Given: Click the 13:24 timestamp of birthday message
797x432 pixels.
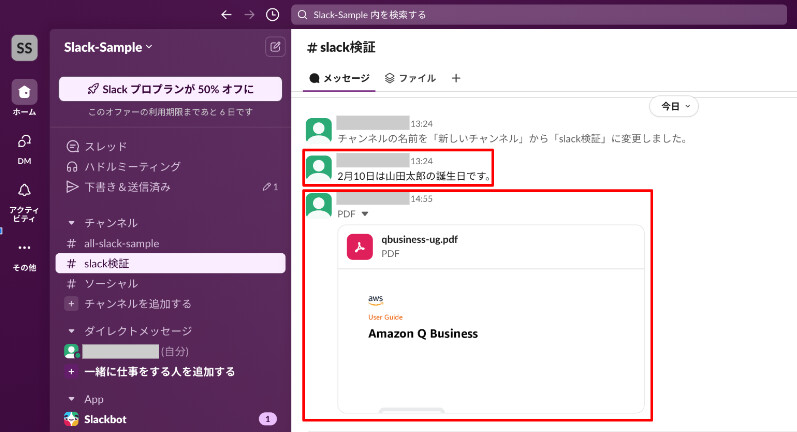Looking at the screenshot, I should coord(421,161).
